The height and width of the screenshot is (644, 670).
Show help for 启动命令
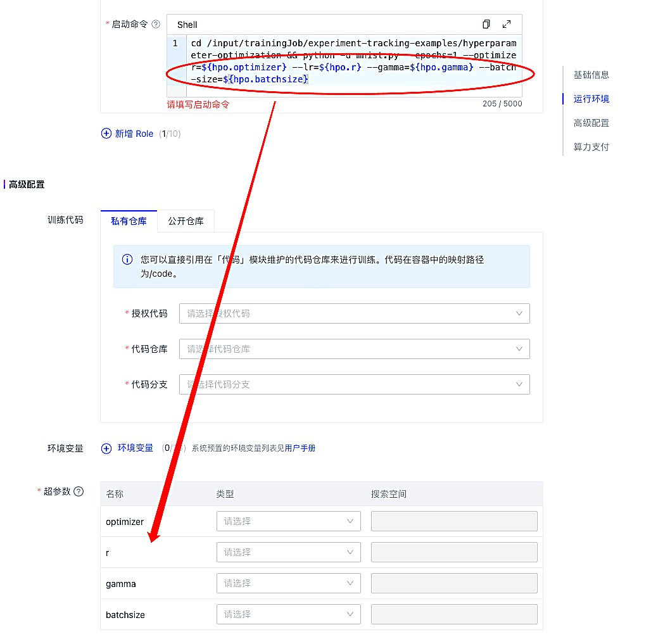pyautogui.click(x=156, y=24)
